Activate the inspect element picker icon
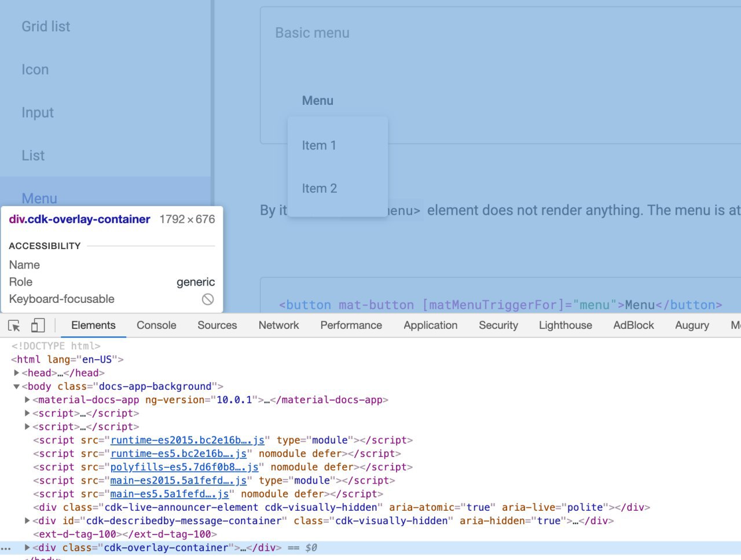 [x=14, y=325]
